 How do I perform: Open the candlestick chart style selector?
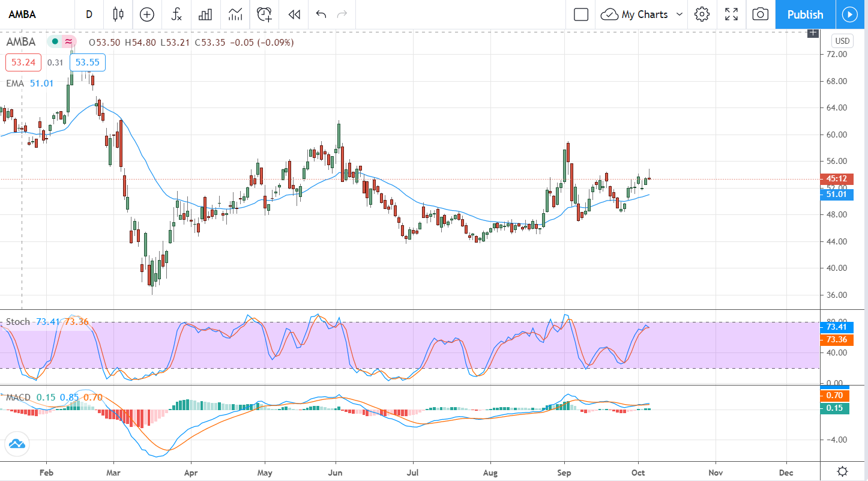pyautogui.click(x=118, y=14)
